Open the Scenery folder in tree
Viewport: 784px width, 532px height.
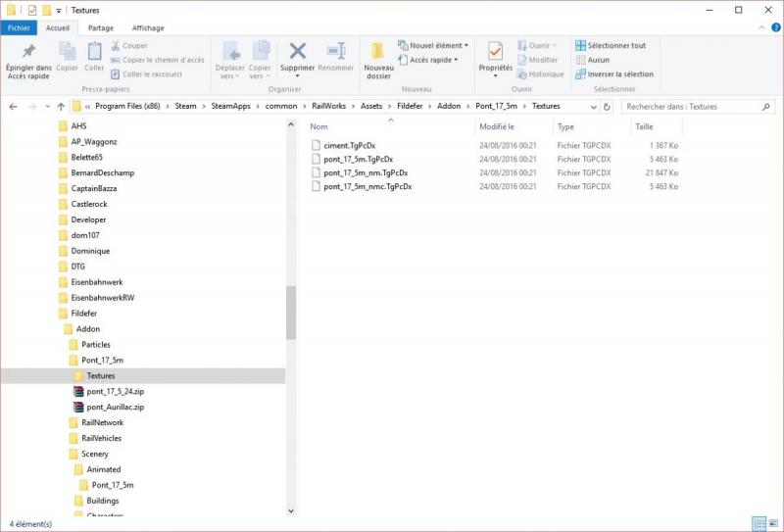(x=94, y=454)
